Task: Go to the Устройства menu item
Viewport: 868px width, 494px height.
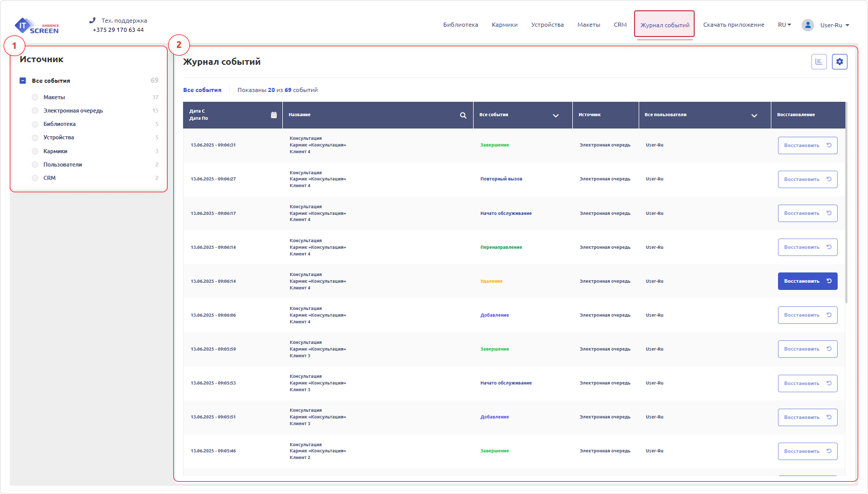Action: pos(547,25)
